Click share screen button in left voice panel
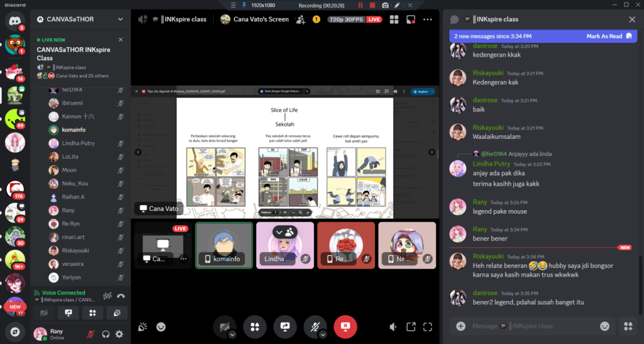The width and height of the screenshot is (644, 344). (68, 313)
